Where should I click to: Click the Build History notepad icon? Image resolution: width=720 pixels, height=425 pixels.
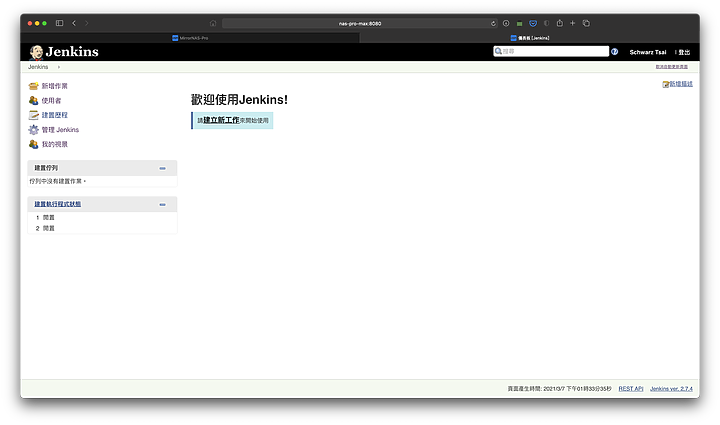(x=34, y=115)
